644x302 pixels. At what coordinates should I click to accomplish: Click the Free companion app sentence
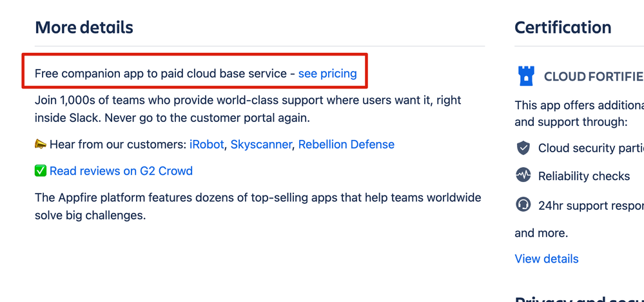[x=195, y=74]
